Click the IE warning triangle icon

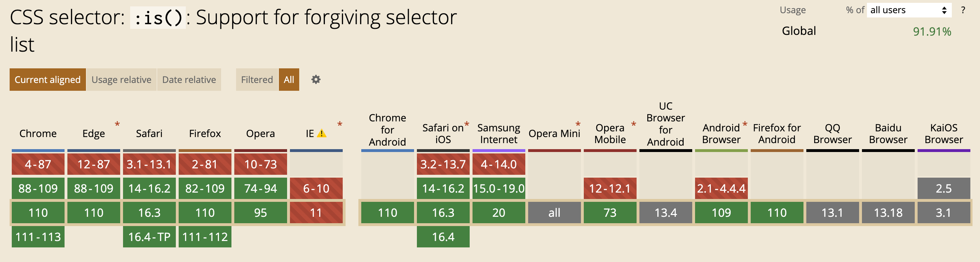tap(322, 133)
